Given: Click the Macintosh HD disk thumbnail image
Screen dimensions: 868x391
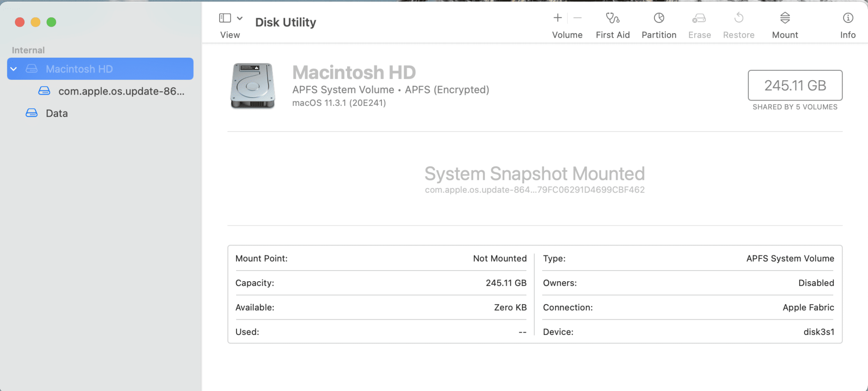Looking at the screenshot, I should point(253,86).
